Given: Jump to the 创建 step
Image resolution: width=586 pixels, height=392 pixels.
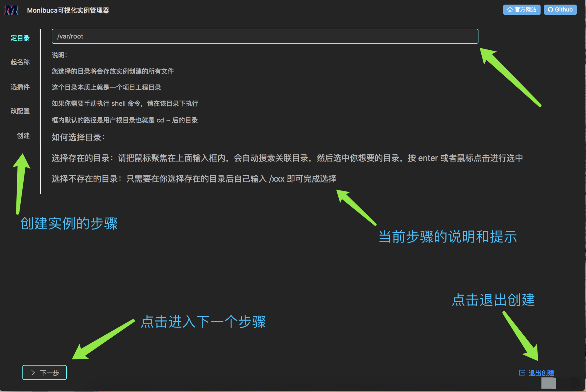Looking at the screenshot, I should [x=23, y=136].
